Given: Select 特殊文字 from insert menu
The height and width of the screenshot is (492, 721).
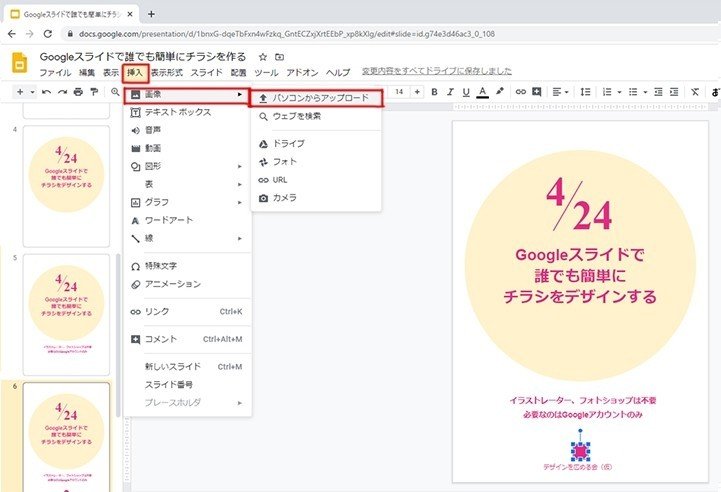Looking at the screenshot, I should (188, 266).
